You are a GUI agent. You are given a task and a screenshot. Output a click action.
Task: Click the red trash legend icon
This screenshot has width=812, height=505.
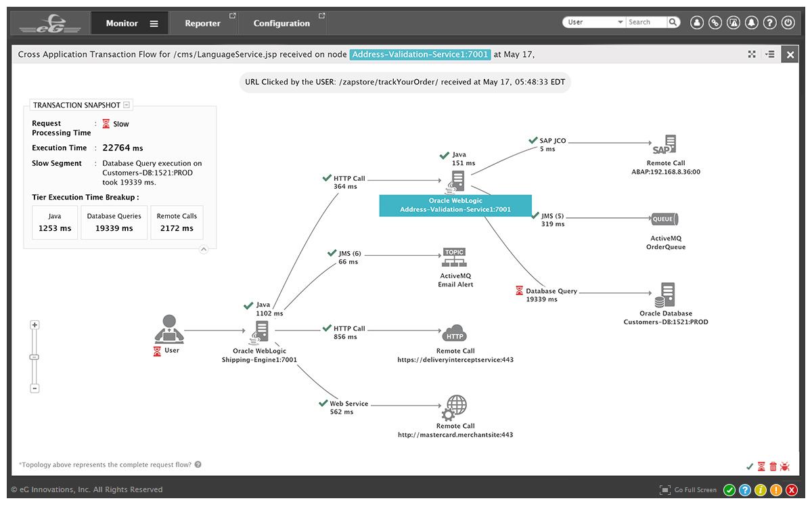[x=773, y=466]
